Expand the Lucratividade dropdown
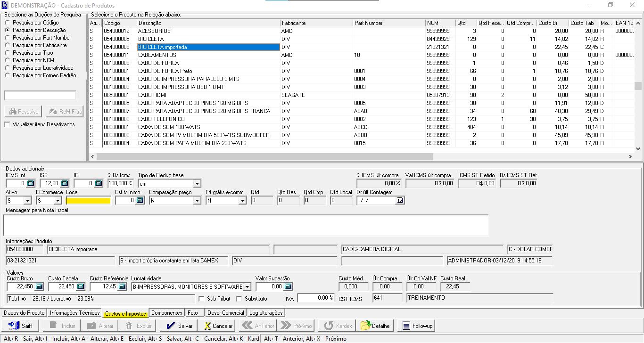Screen dimensions: 644x343 [247, 286]
